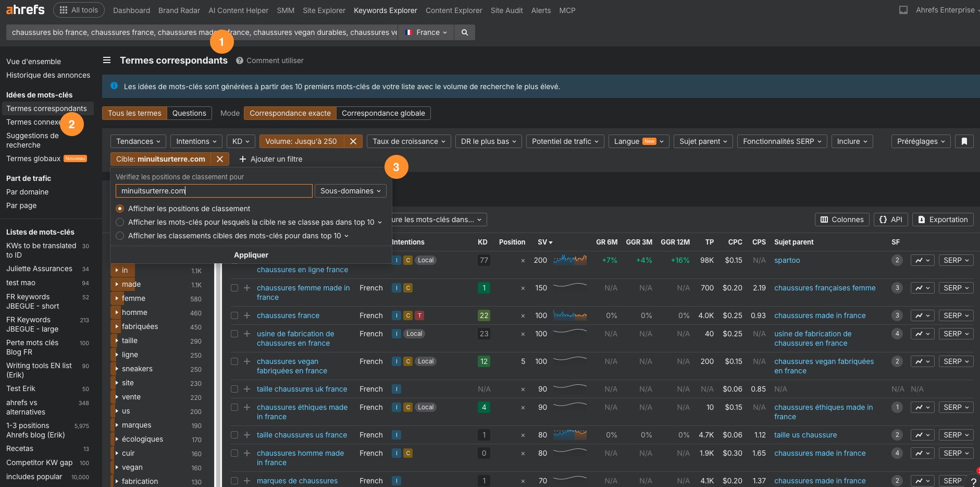Image resolution: width=980 pixels, height=487 pixels.
Task: Expand the France country selector
Action: pos(427,32)
